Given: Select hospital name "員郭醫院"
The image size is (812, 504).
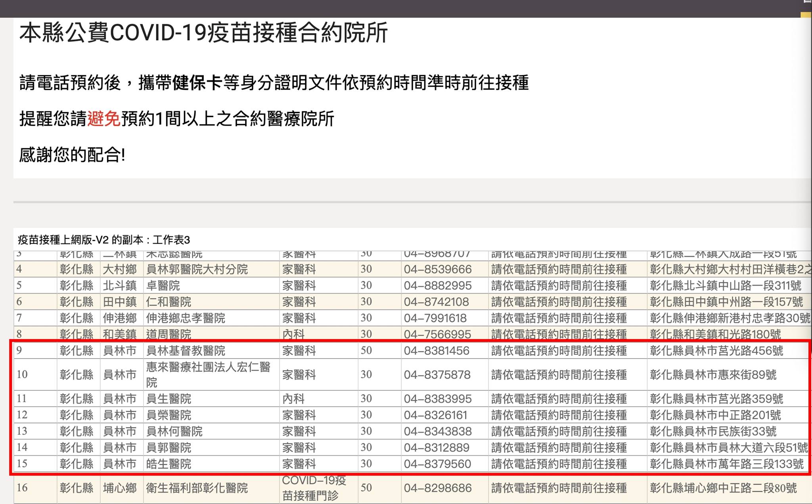Looking at the screenshot, I should pos(169,447).
